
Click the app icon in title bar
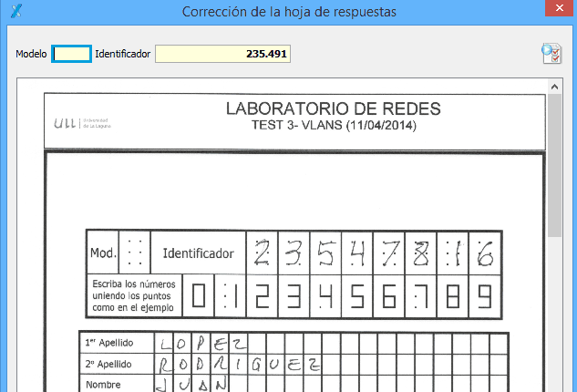pos(16,11)
